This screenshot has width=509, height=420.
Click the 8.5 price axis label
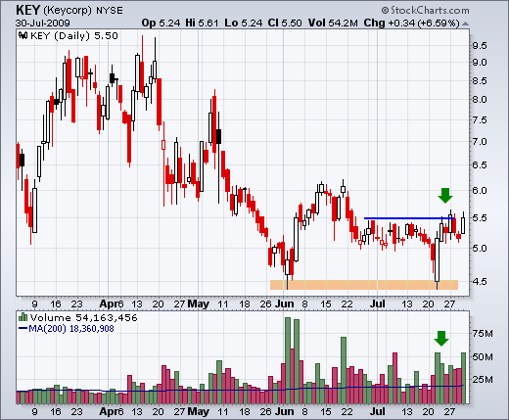[480, 81]
